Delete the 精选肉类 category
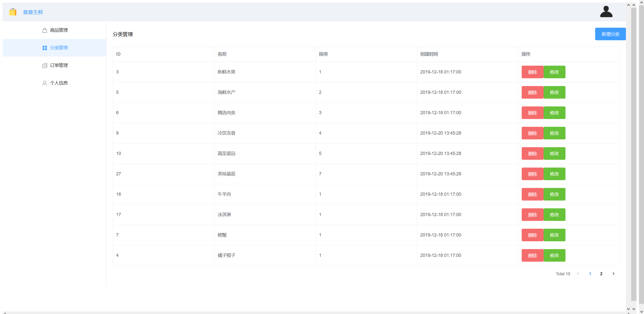Viewport: 644px width, 314px height. point(533,113)
